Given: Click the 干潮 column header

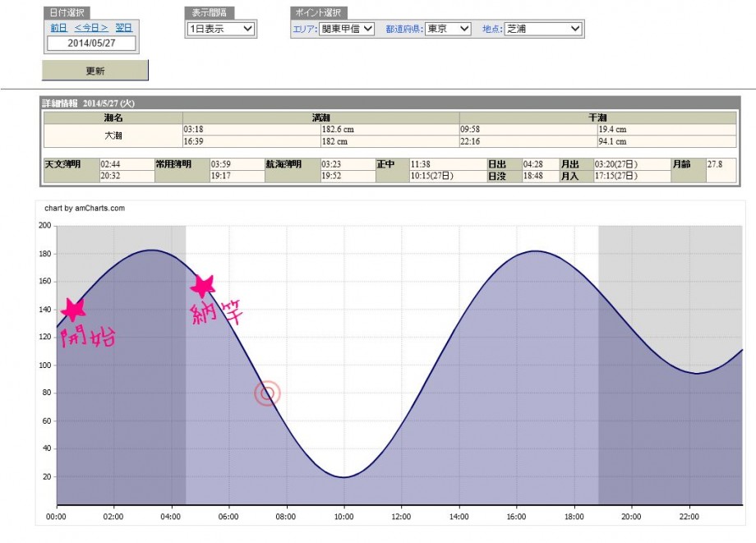Looking at the screenshot, I should (x=598, y=117).
